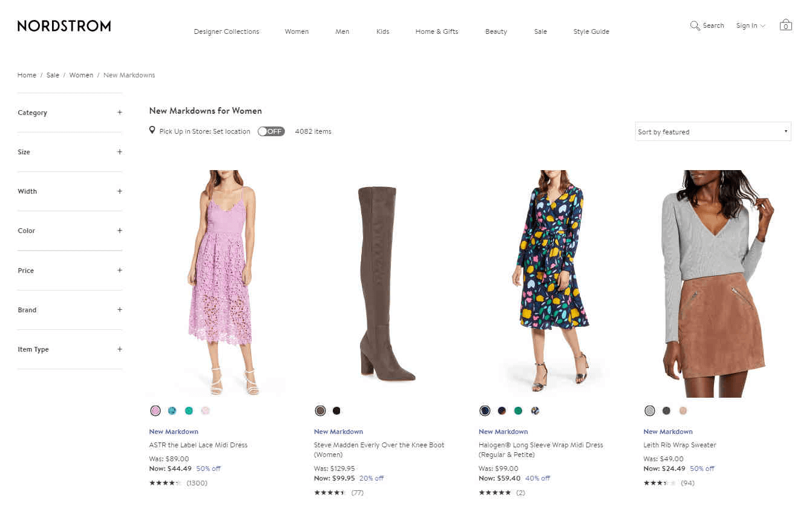Viewport: 812px width, 523px height.
Task: Click New Markdown label above ASTR dress
Action: pos(174,432)
